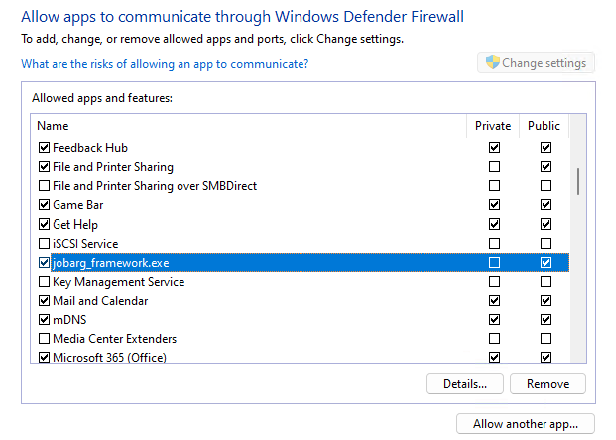Disable Public for jobarg_framework.exe
Screen dimensions: 616x440
[x=546, y=262]
